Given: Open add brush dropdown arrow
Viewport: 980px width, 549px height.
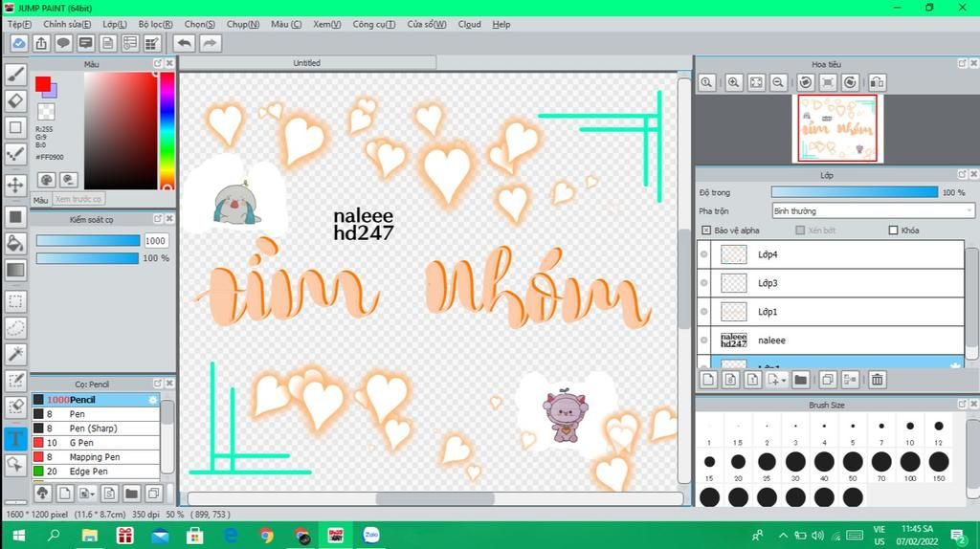Looking at the screenshot, I should click(93, 494).
